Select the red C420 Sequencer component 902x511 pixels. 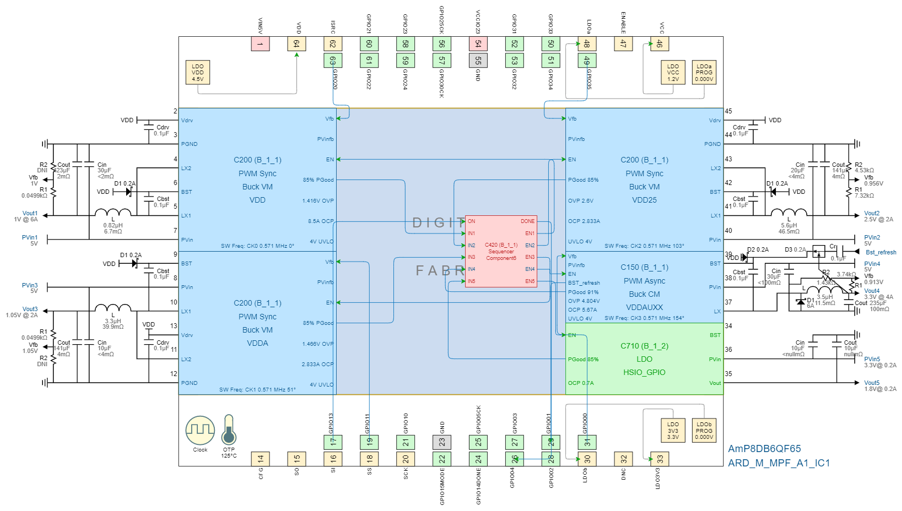[500, 251]
